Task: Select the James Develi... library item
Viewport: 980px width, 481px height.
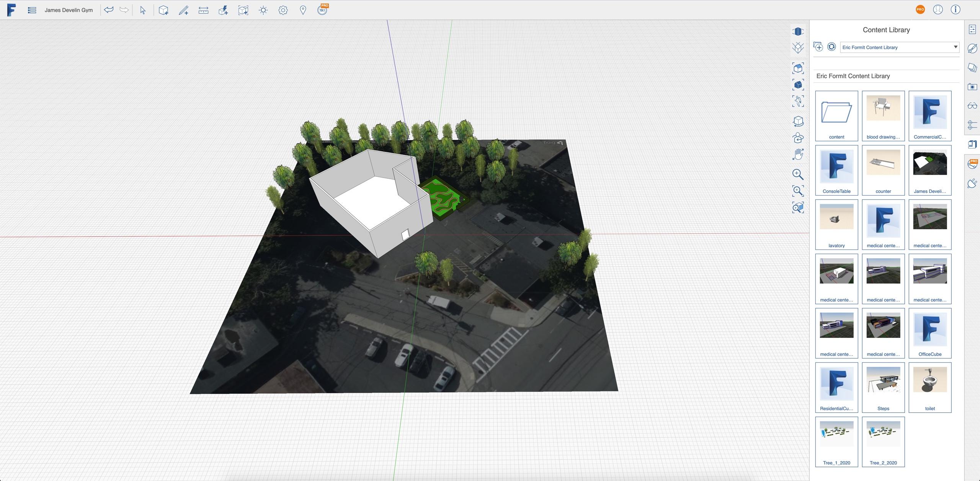Action: (x=930, y=170)
